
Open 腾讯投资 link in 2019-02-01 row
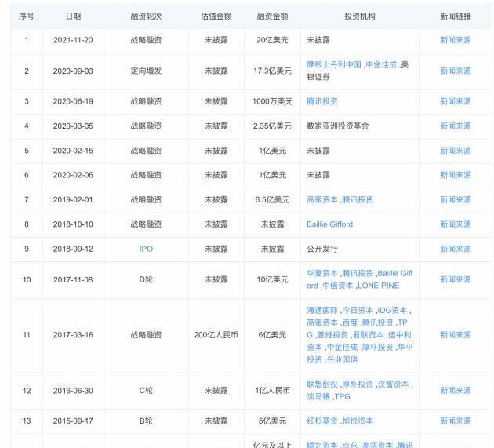358,199
